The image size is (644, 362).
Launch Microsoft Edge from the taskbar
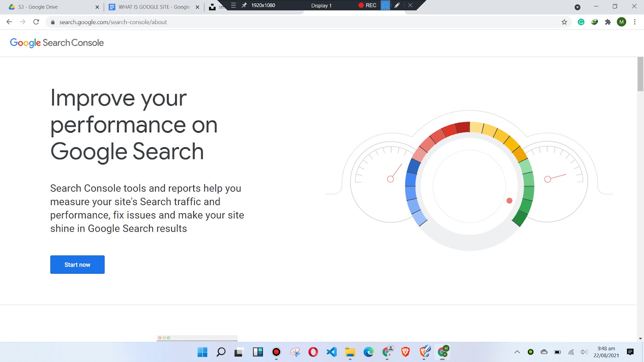pos(369,352)
